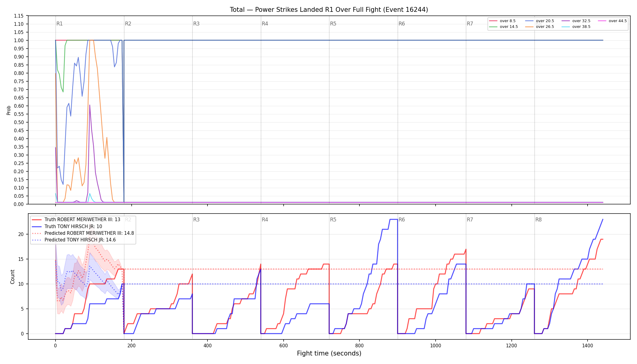Click the R3 round label in bottom chart
This screenshot has height=364, width=637.
[x=196, y=220]
